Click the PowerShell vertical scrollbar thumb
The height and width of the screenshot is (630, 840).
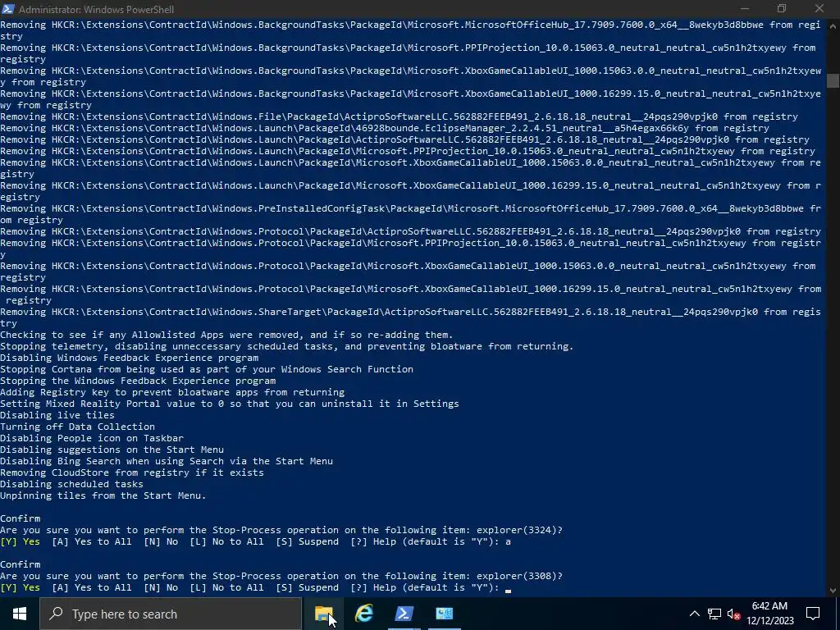[x=833, y=80]
